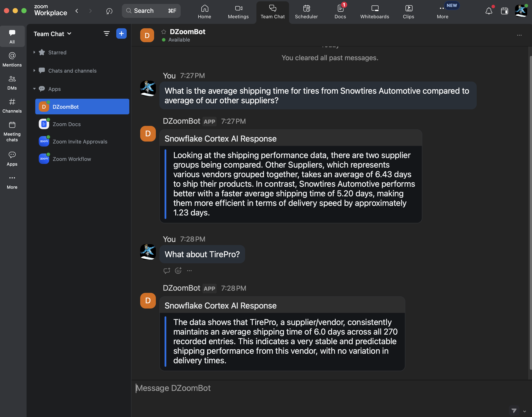Open the calendar icon in top bar
532x417 pixels.
[504, 11]
